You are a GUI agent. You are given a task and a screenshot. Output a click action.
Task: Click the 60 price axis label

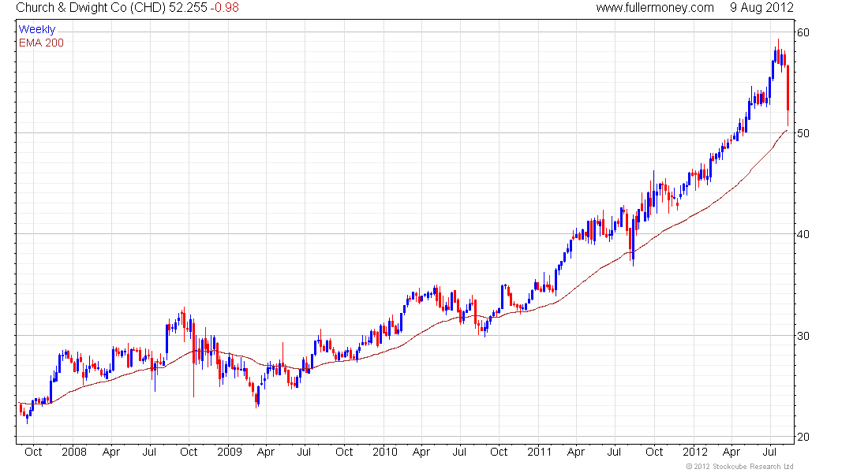click(x=803, y=32)
